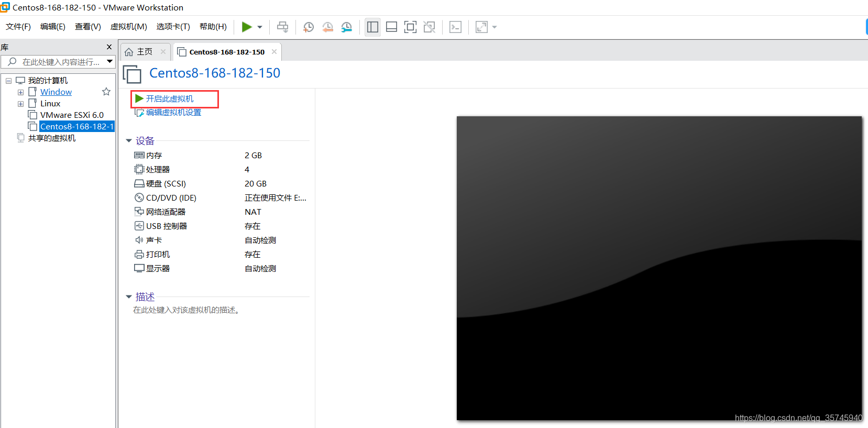Viewport: 868px width, 428px height.
Task: Switch to the Centos8-168-182-150 tab
Action: click(x=227, y=52)
